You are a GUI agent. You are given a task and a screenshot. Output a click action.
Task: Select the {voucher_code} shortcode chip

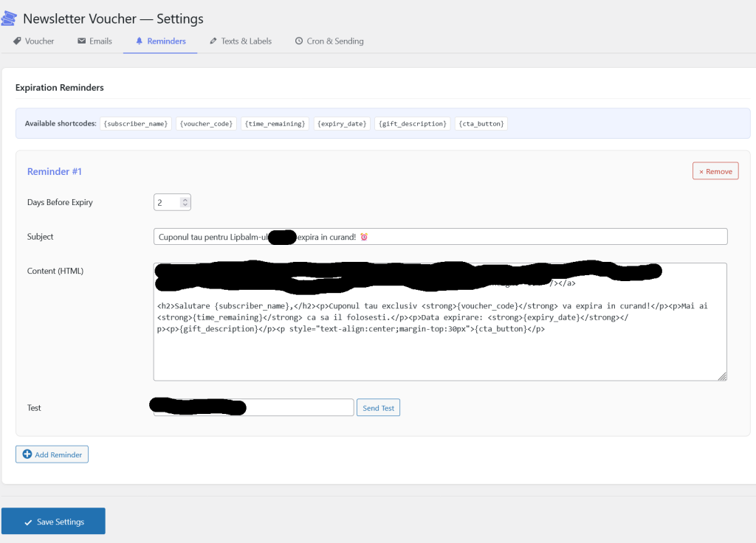pos(207,123)
